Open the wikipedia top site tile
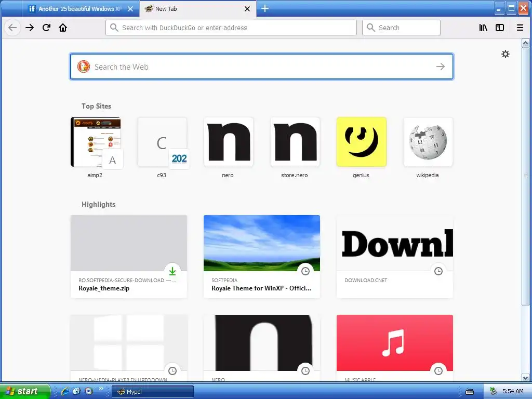Screen dimensions: 532x399 pyautogui.click(x=428, y=148)
